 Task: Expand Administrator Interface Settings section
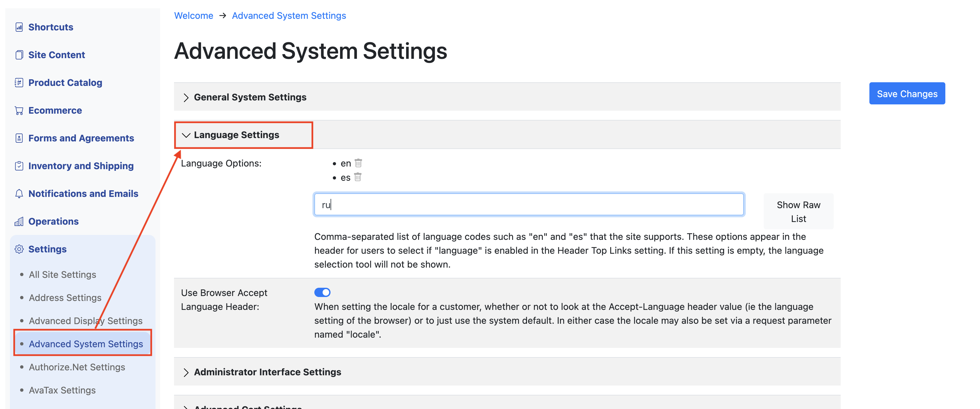coord(267,372)
